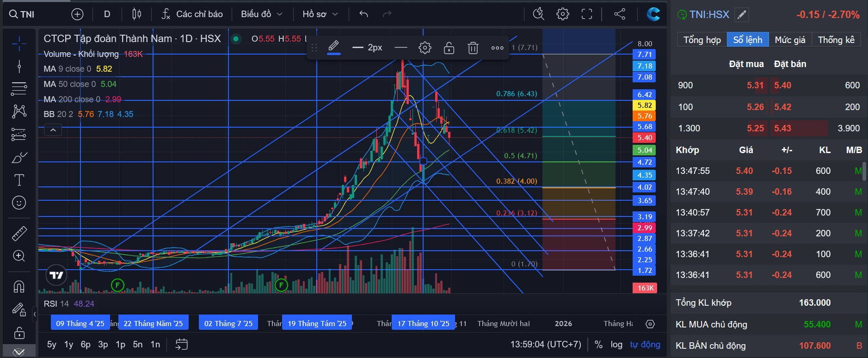
Task: Click the 17 Tháng 10 '25 time marker
Action: (423, 323)
